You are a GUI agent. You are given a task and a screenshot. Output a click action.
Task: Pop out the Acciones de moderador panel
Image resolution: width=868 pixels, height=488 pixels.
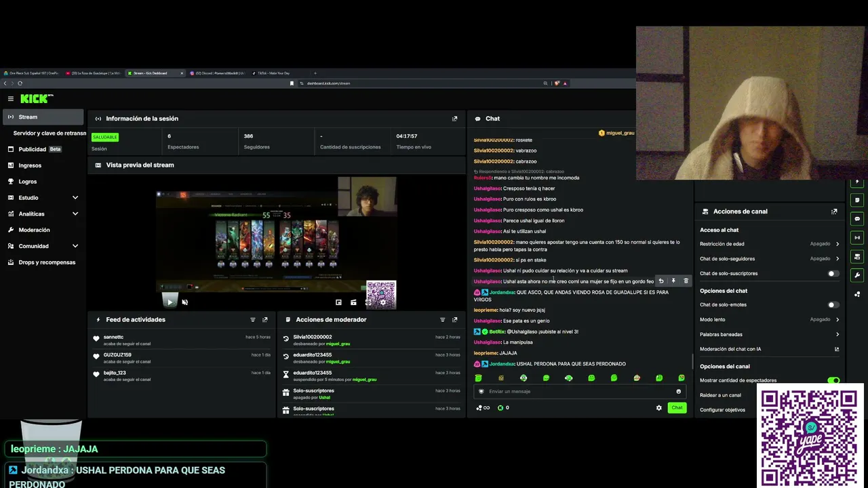click(x=454, y=320)
